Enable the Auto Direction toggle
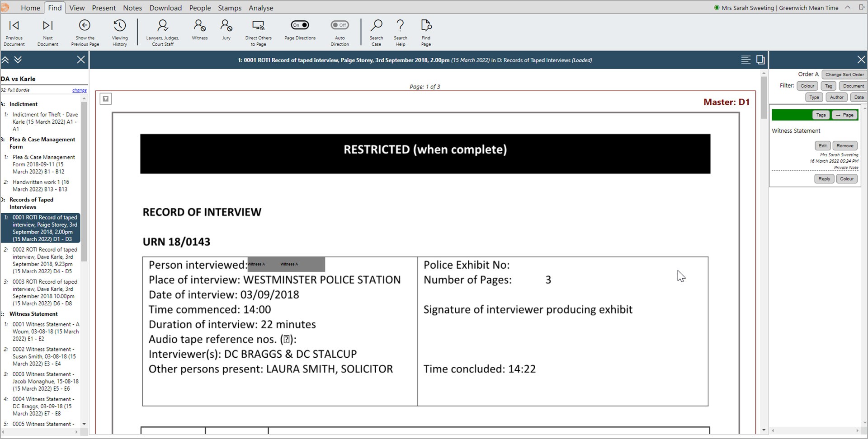The width and height of the screenshot is (868, 439). tap(340, 25)
